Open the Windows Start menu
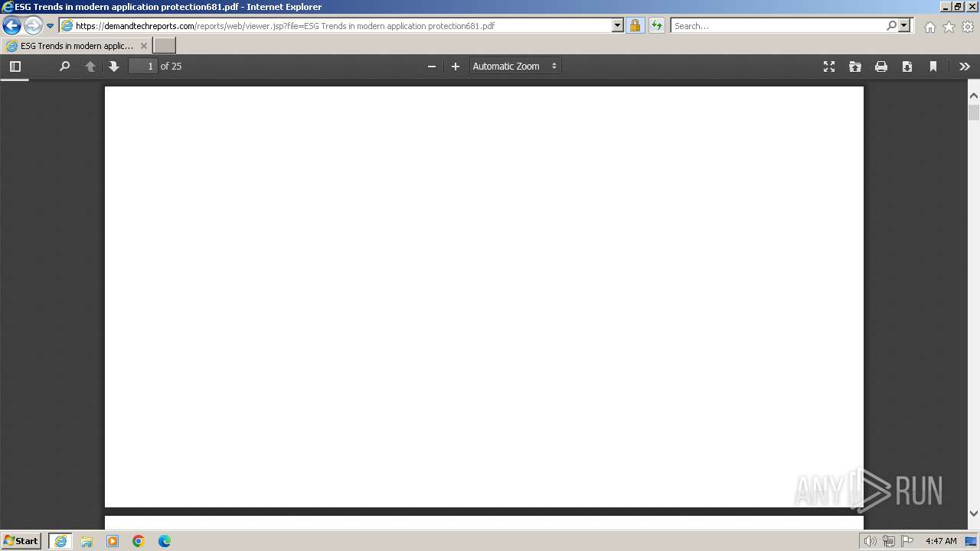The width and height of the screenshot is (980, 551). coord(21,541)
